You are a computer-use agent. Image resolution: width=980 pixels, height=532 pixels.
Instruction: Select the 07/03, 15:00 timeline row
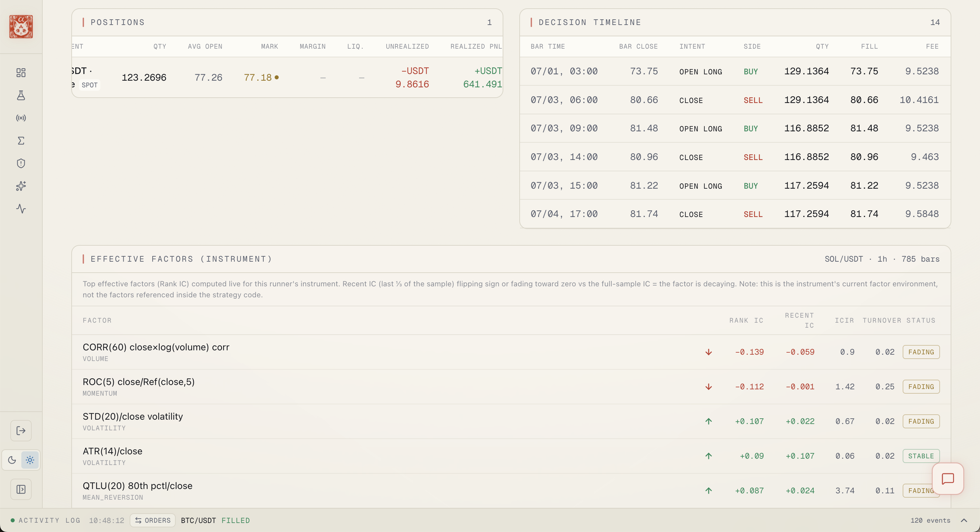coord(735,185)
